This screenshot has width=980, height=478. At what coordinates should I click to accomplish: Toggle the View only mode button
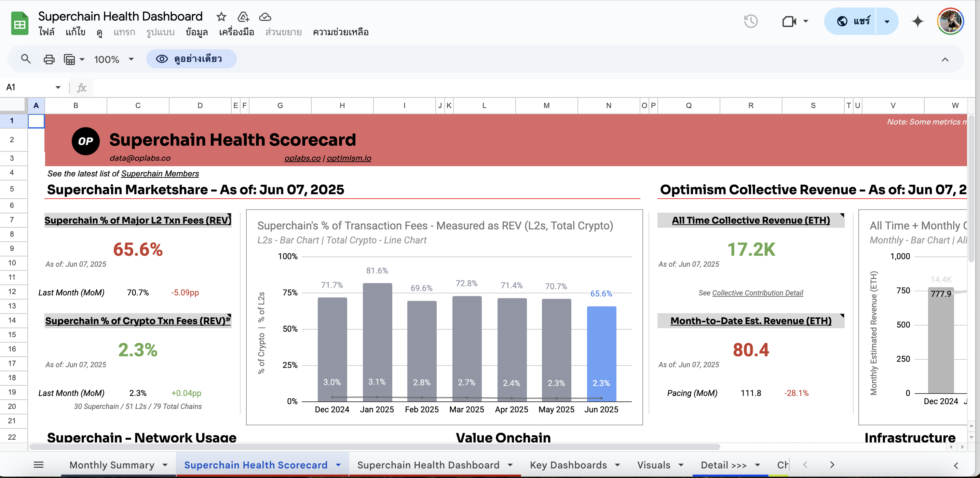point(191,59)
